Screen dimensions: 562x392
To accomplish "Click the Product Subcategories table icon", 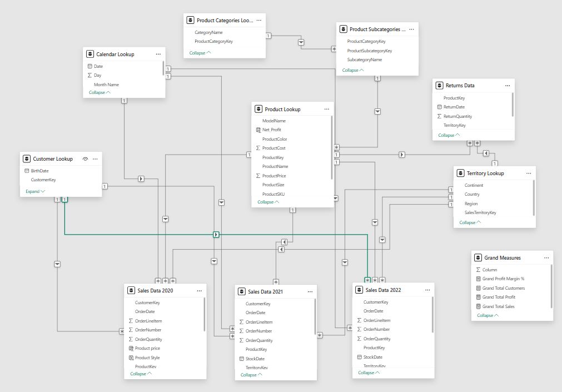I will pyautogui.click(x=344, y=29).
